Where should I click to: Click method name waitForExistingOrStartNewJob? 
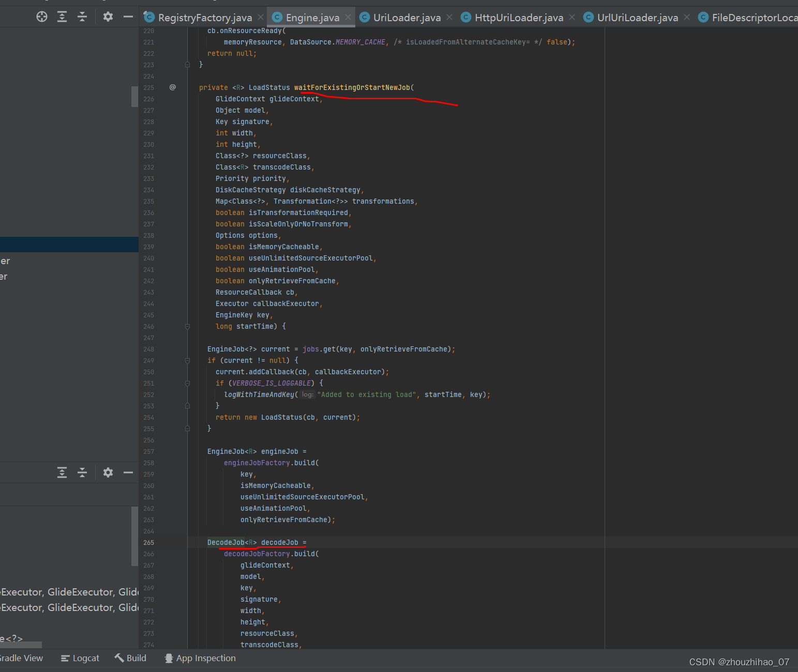click(352, 87)
